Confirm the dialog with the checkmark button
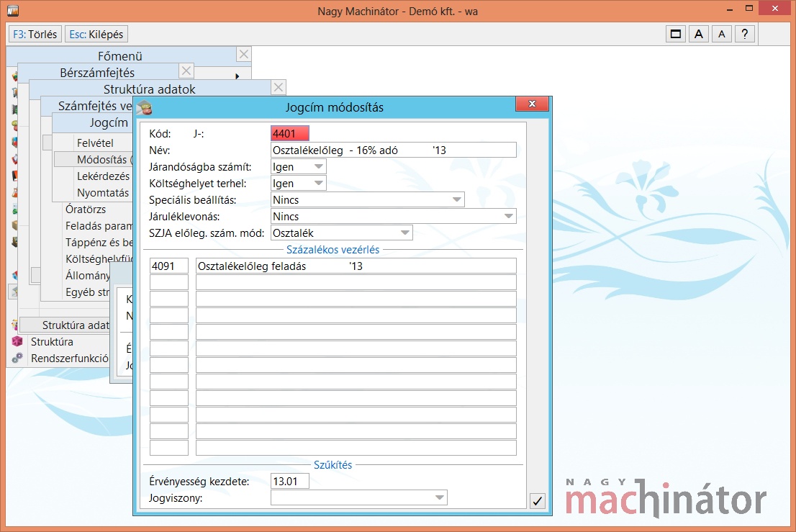The height and width of the screenshot is (532, 796). point(537,501)
